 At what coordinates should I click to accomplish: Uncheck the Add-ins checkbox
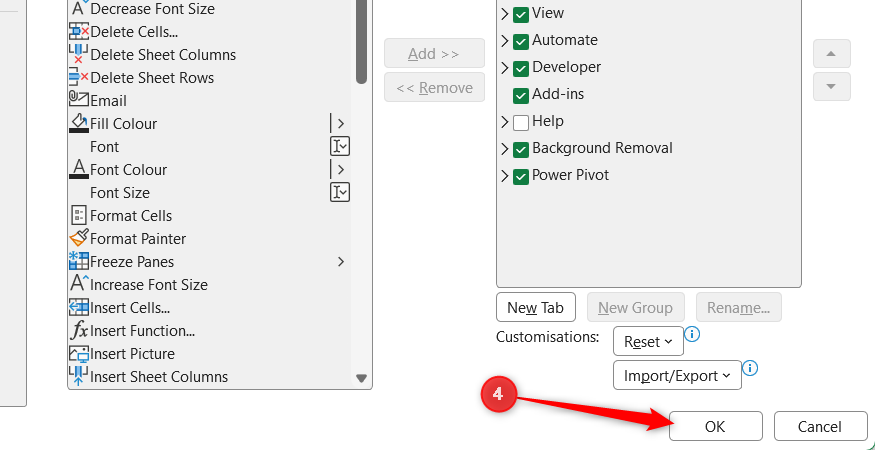point(521,95)
